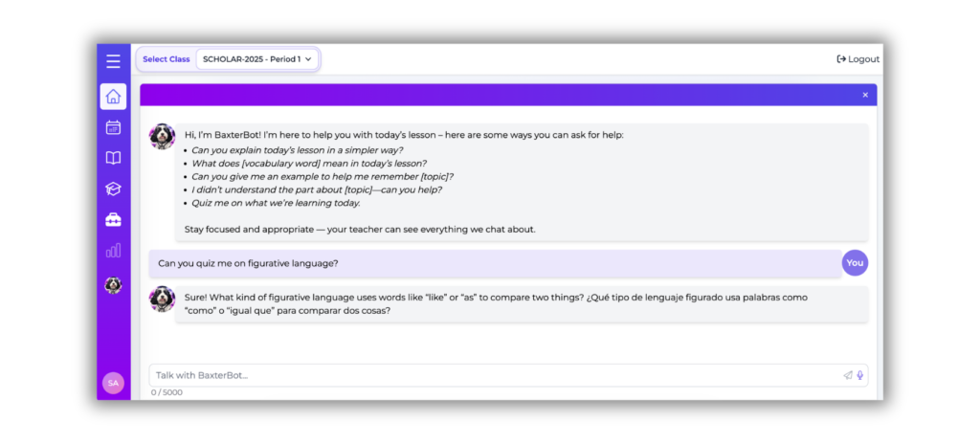Open BaxterBot dog icon in sidebar
980x444 pixels.
click(x=113, y=284)
